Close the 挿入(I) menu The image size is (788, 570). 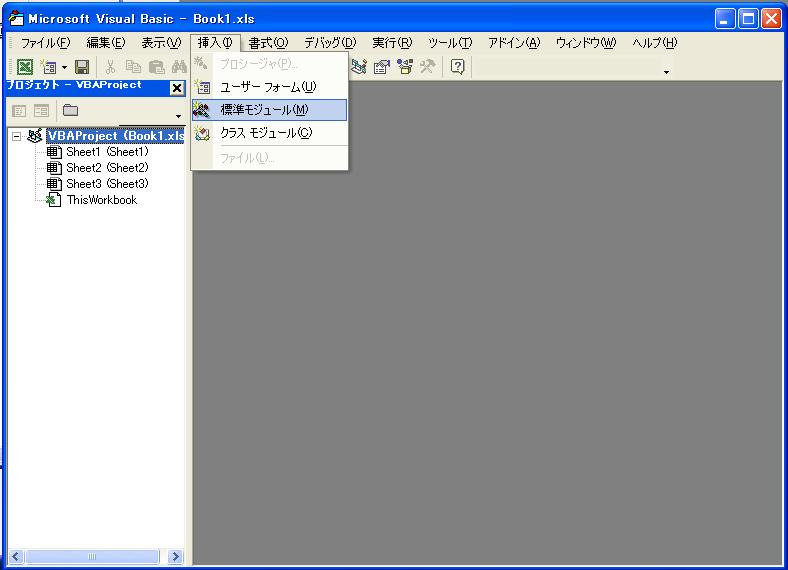(215, 43)
